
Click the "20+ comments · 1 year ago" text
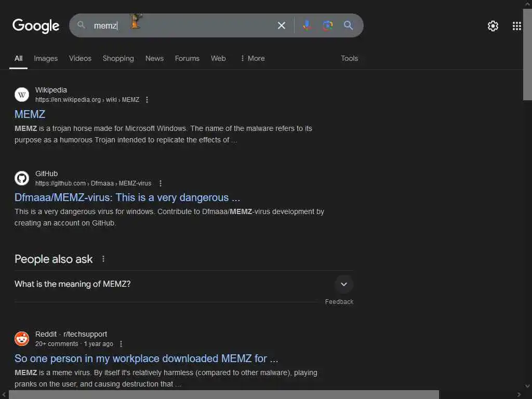(x=74, y=344)
